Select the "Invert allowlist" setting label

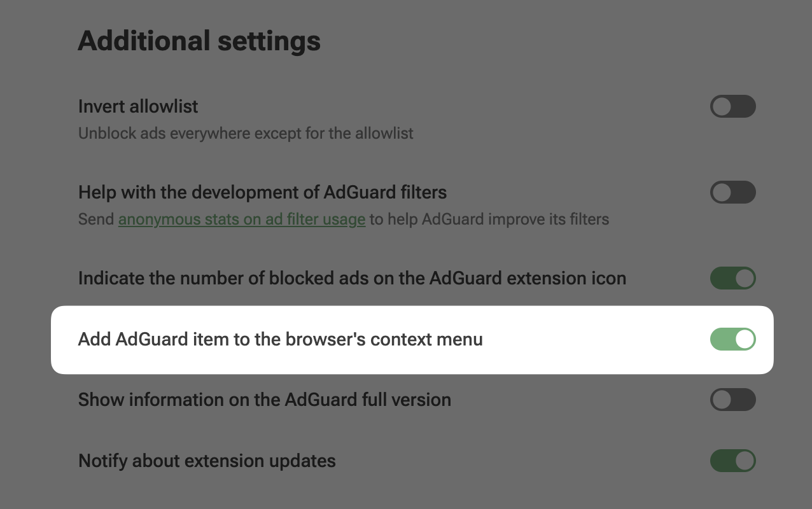pyautogui.click(x=137, y=106)
